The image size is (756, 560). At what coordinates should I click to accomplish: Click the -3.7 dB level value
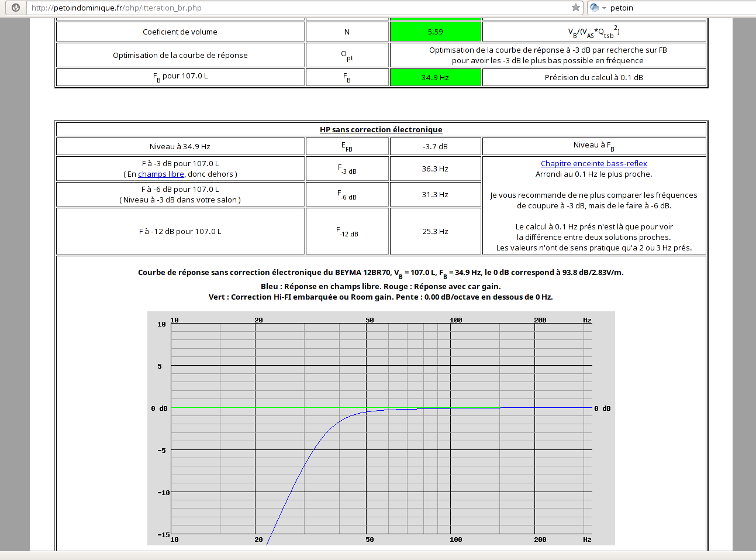tap(435, 147)
